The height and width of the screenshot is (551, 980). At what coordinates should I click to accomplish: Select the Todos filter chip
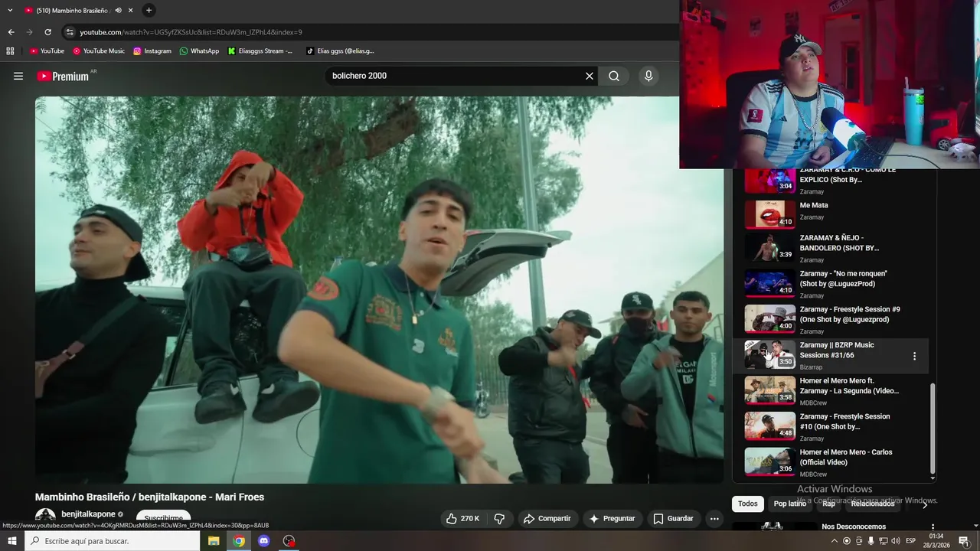click(x=748, y=504)
